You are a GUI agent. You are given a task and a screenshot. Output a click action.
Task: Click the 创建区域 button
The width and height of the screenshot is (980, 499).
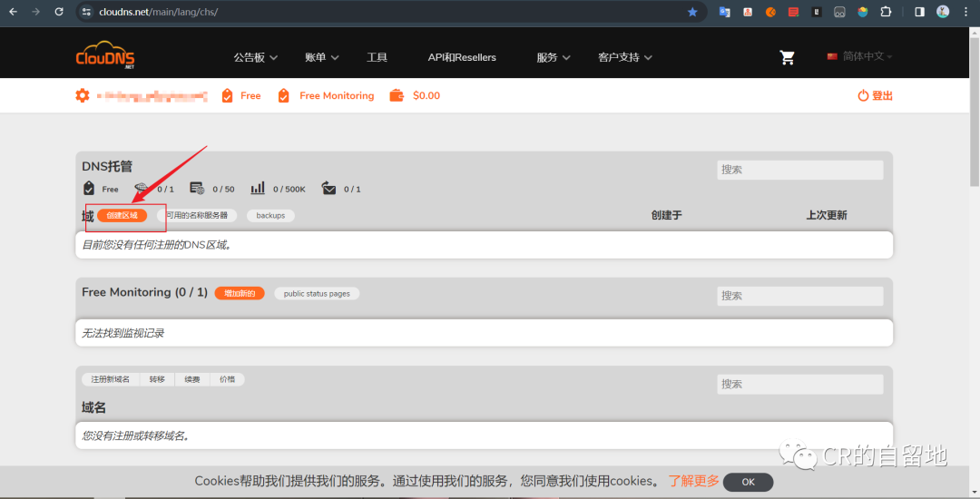pyautogui.click(x=122, y=215)
